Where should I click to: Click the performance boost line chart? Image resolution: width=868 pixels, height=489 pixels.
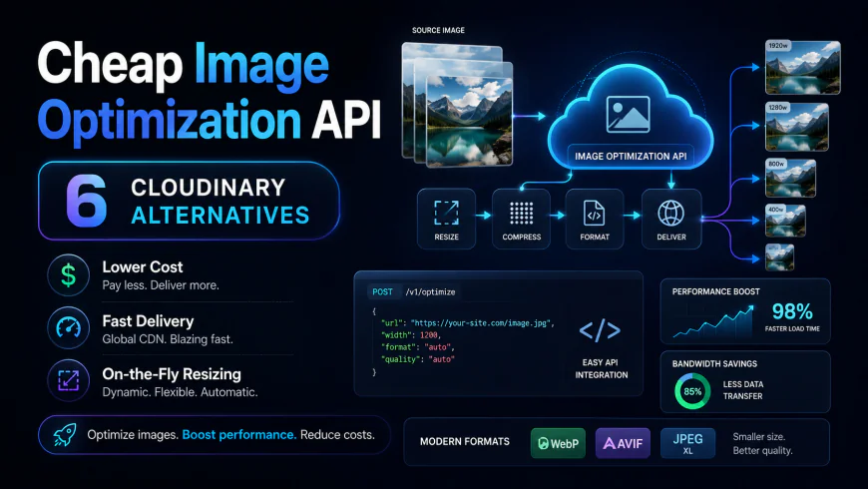click(x=713, y=321)
